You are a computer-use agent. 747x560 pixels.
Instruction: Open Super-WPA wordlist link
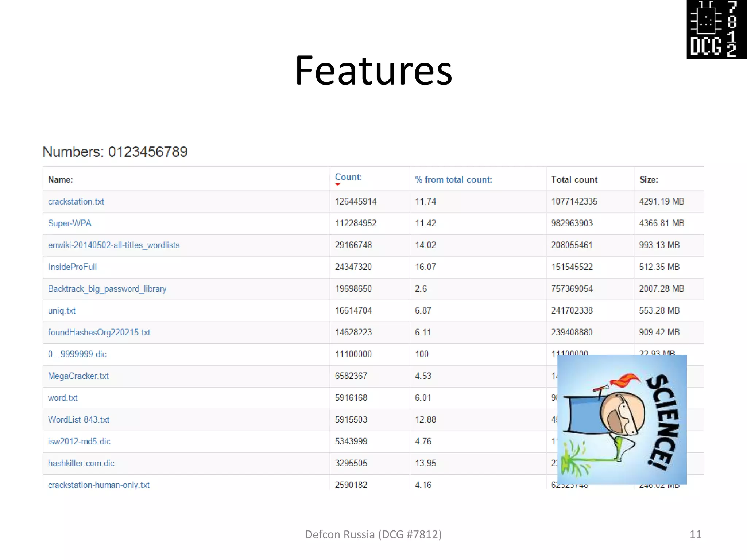(70, 223)
